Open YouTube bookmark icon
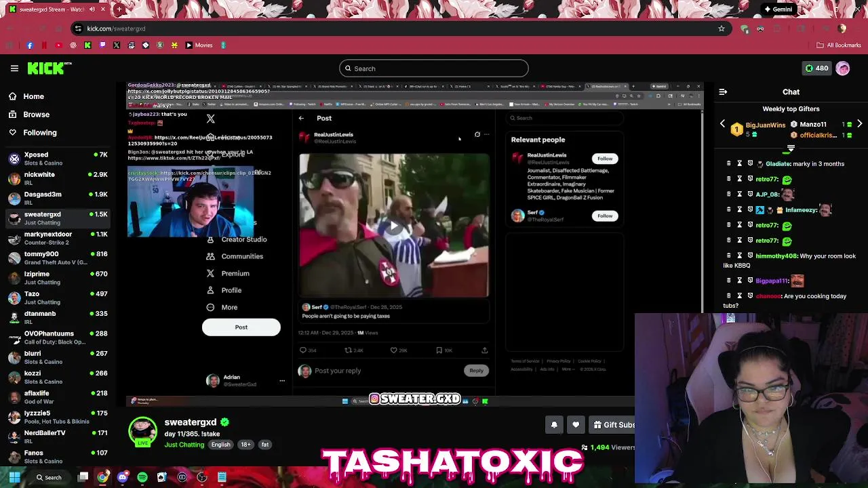The image size is (868, 488). point(58,45)
